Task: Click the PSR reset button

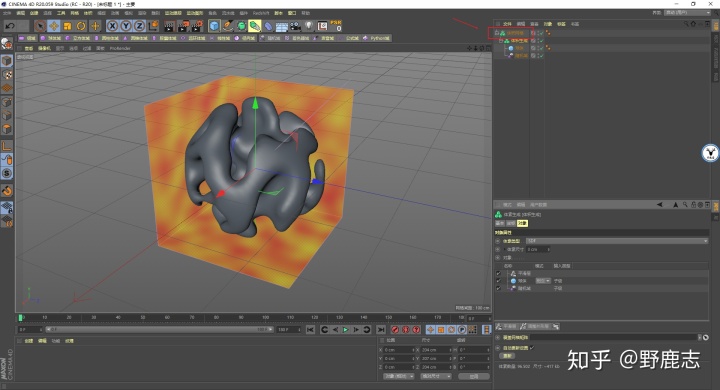Action: [336, 26]
